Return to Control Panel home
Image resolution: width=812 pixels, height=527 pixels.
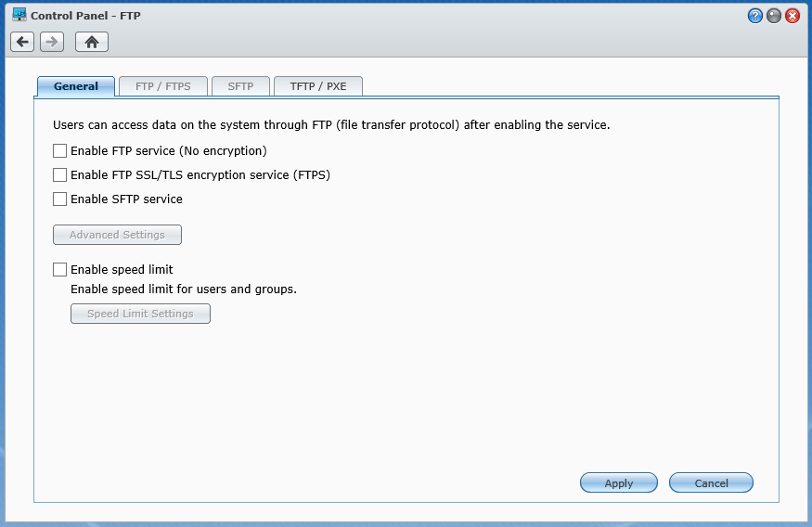coord(92,42)
